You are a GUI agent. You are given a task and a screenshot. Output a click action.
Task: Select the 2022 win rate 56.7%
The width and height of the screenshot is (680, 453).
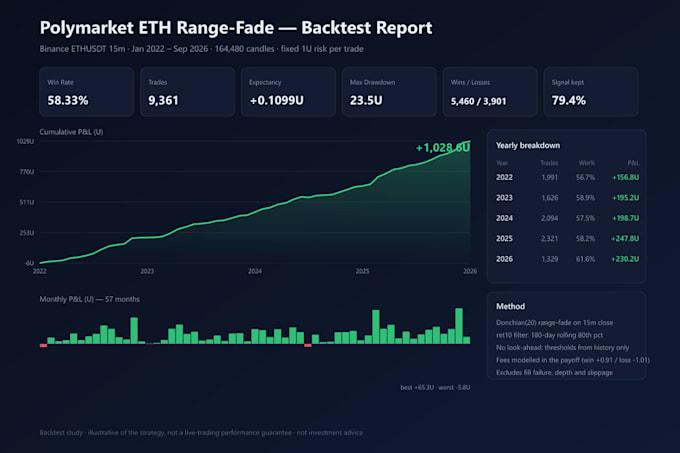pyautogui.click(x=585, y=177)
